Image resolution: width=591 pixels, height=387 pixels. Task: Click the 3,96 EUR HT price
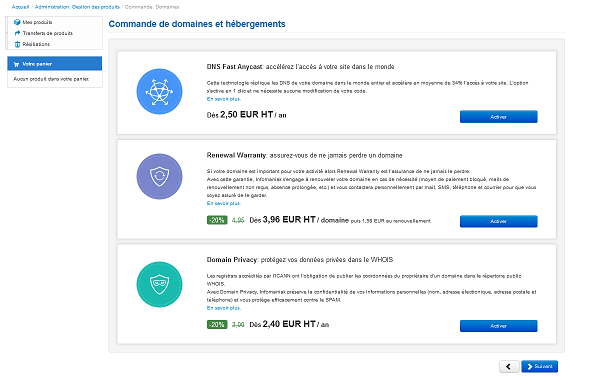pos(289,219)
